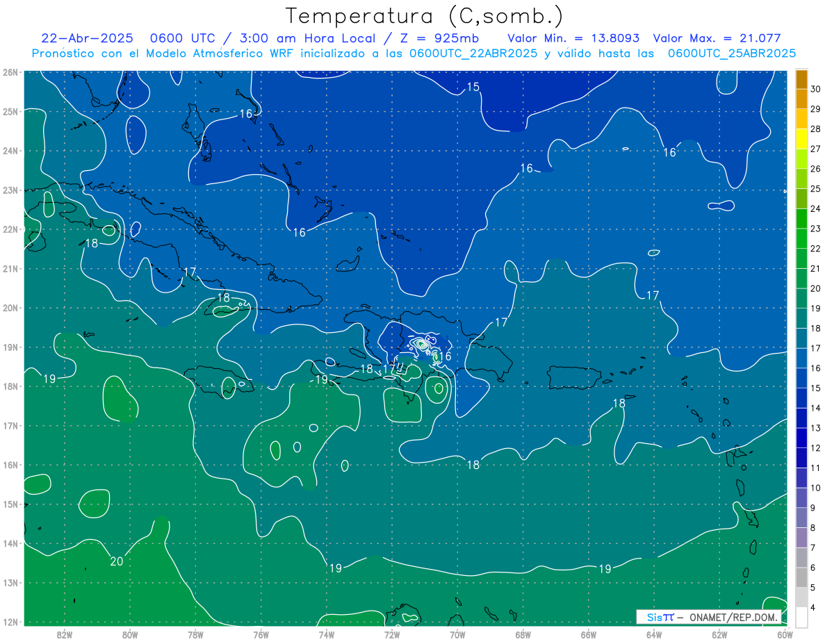Viewport: 834px width, 644px height.
Task: Click the white swatch below the 4 label
Action: tap(801, 617)
